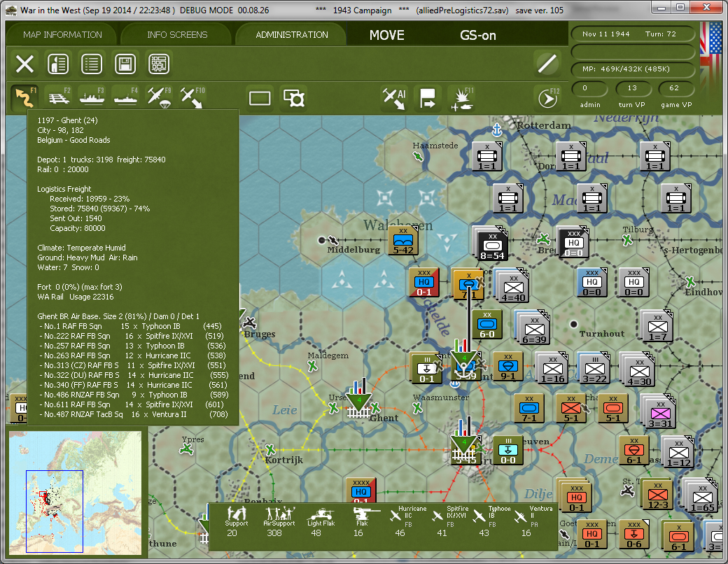Click the save game floppy disk icon
Image resolution: width=728 pixels, height=564 pixels.
(125, 64)
